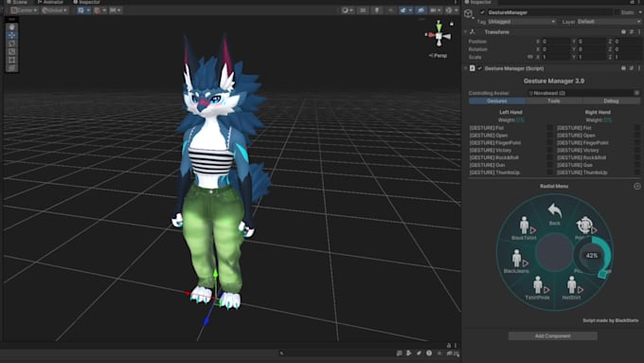644x363 pixels.
Task: Enable left hand ThumbsUp gesture
Action: click(x=549, y=172)
